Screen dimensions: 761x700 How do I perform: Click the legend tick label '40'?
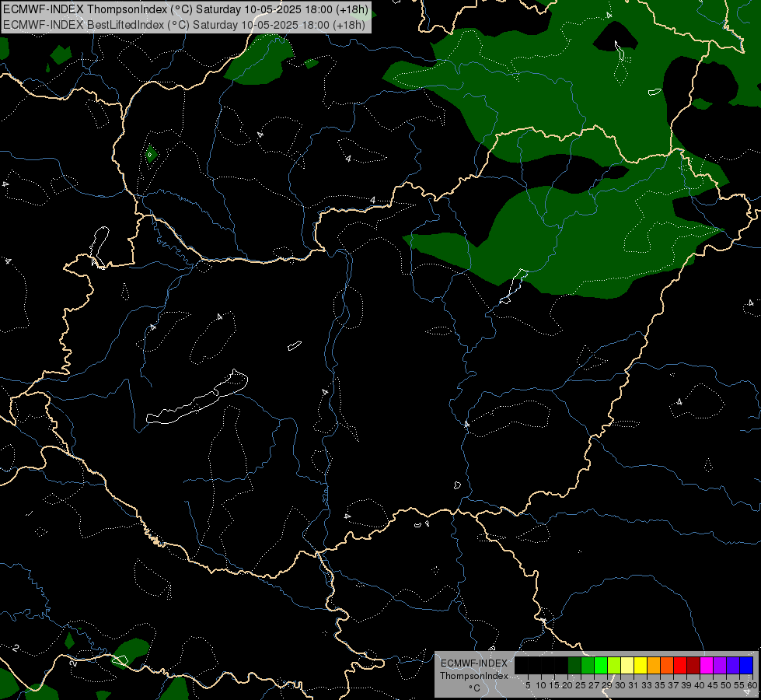(x=700, y=685)
